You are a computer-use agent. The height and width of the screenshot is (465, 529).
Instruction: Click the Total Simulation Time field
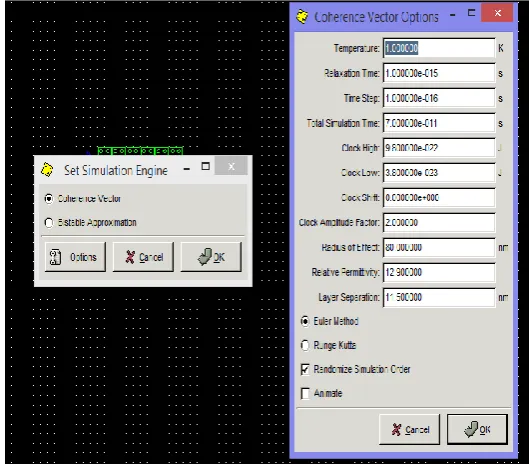[439, 123]
